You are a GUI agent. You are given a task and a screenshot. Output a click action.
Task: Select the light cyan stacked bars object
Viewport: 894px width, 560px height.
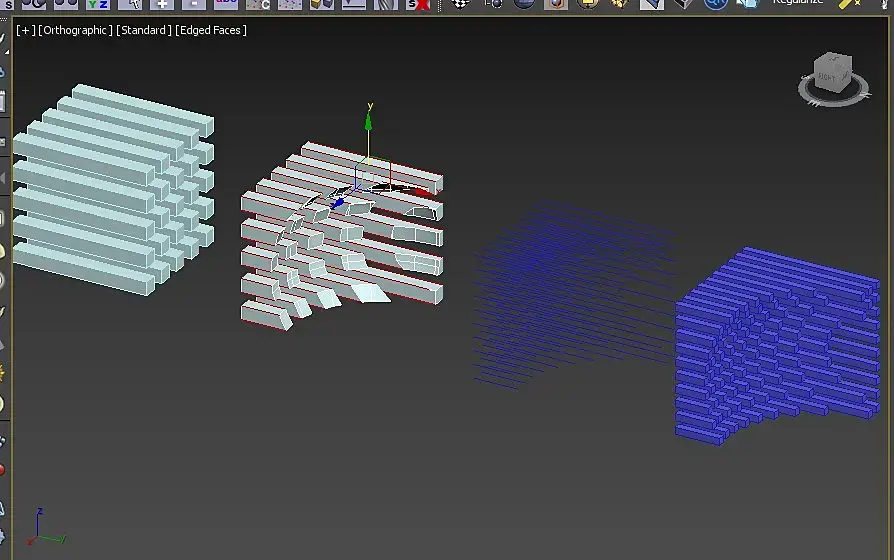pos(113,189)
